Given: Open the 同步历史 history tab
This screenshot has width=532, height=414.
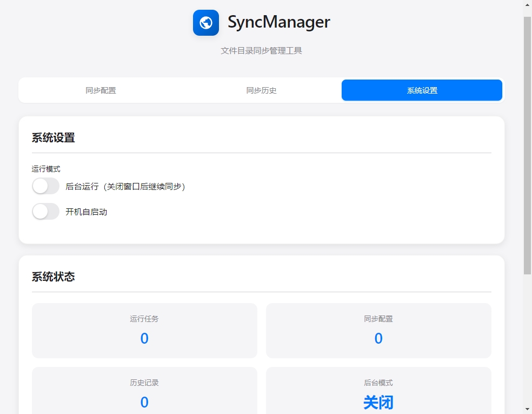Looking at the screenshot, I should 261,90.
